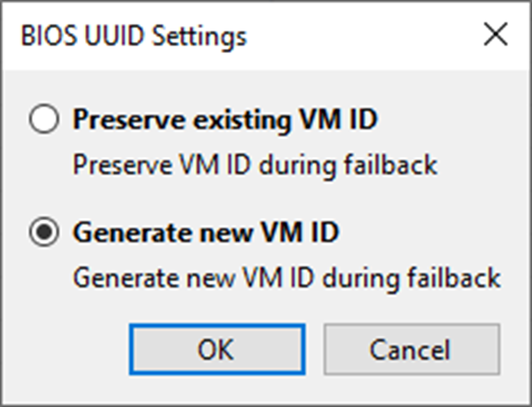Click the word 'failback' under the Generate option
Screen dimensions: 532x407
[461, 277]
